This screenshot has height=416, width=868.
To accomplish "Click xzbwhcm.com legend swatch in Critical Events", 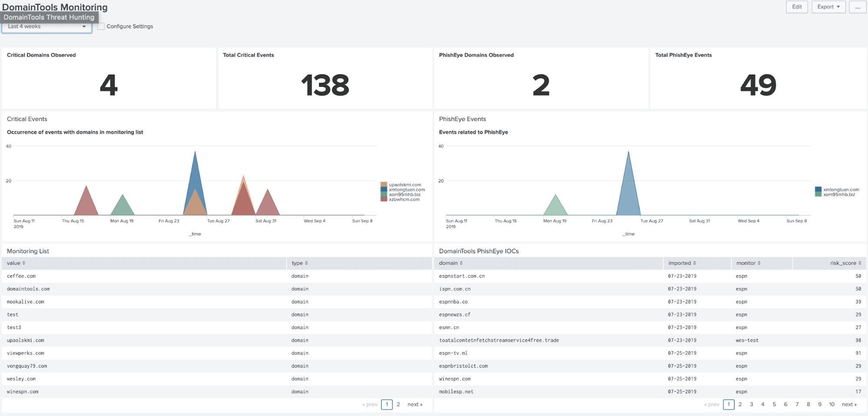I will pyautogui.click(x=384, y=199).
